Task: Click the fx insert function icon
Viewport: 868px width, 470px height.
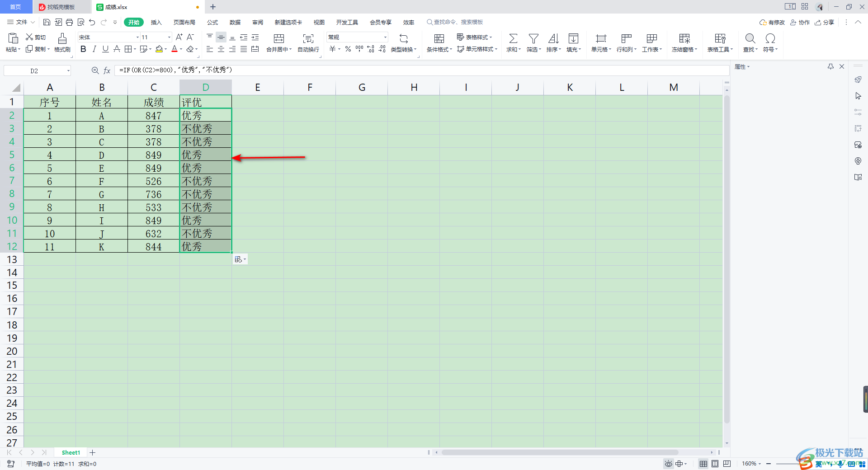Action: [x=107, y=70]
